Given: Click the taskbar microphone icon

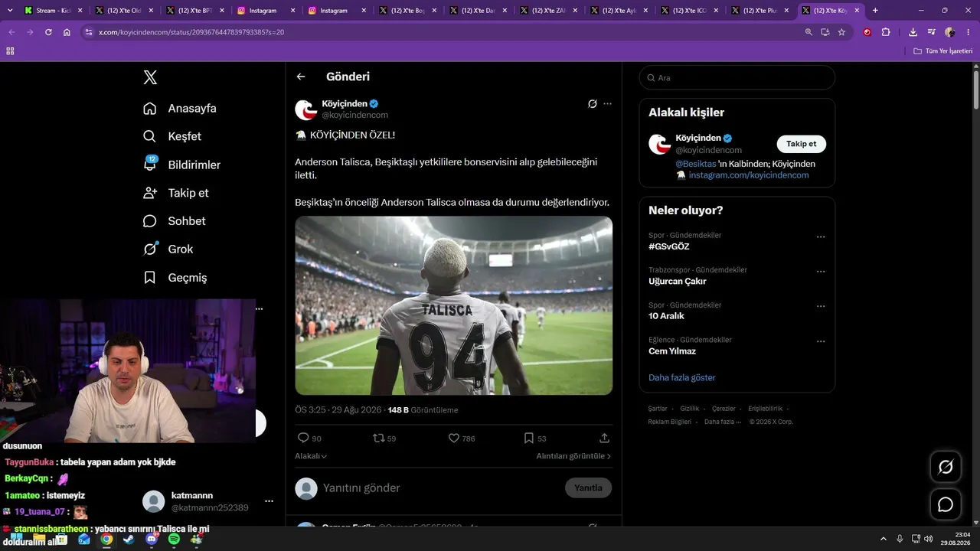Looking at the screenshot, I should pos(900,539).
